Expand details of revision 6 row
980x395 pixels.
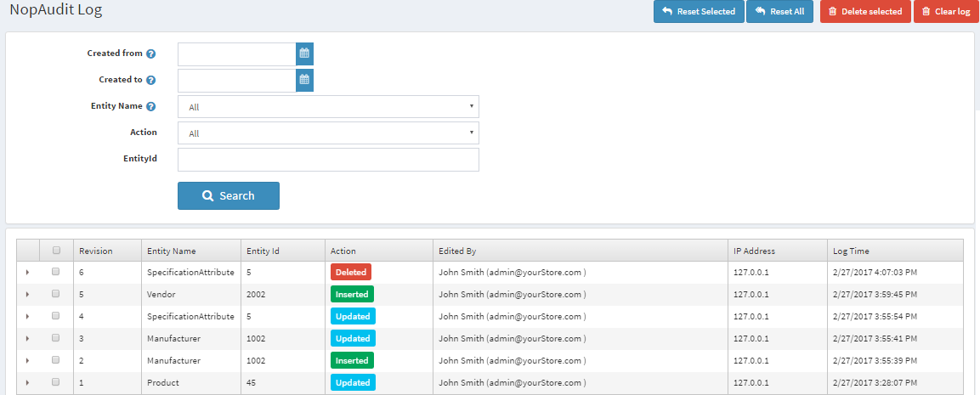[27, 273]
